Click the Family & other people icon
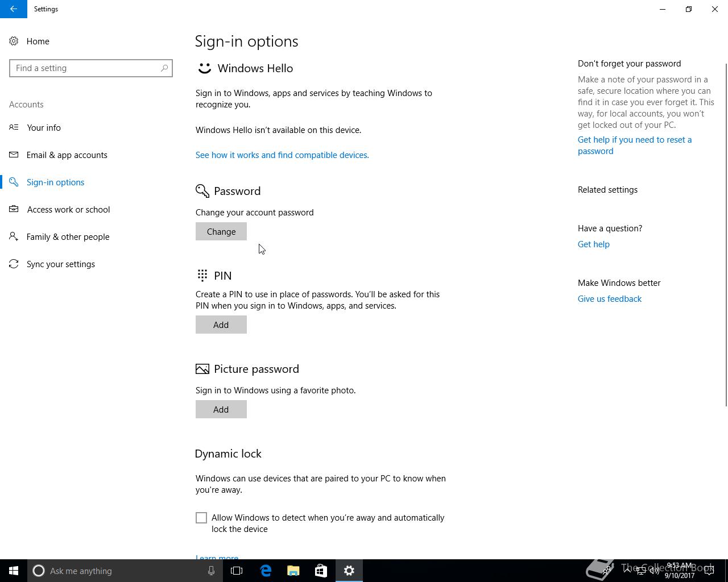This screenshot has height=582, width=728. 14,236
